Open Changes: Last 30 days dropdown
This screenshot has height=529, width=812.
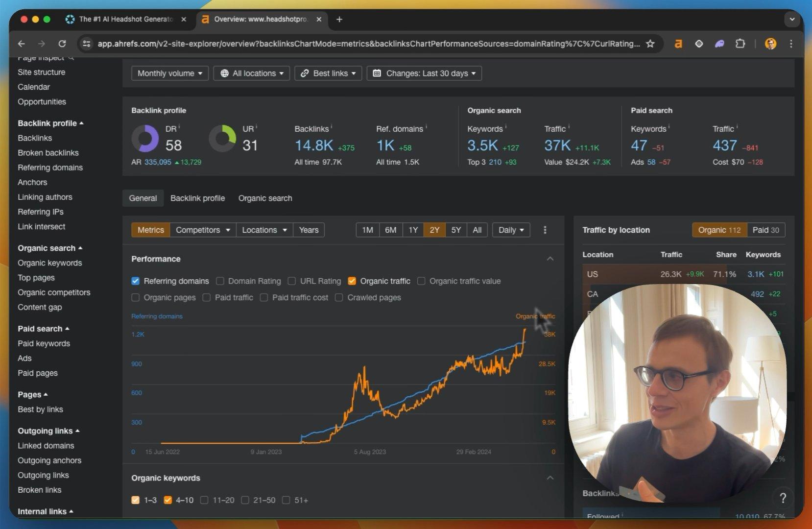click(424, 73)
